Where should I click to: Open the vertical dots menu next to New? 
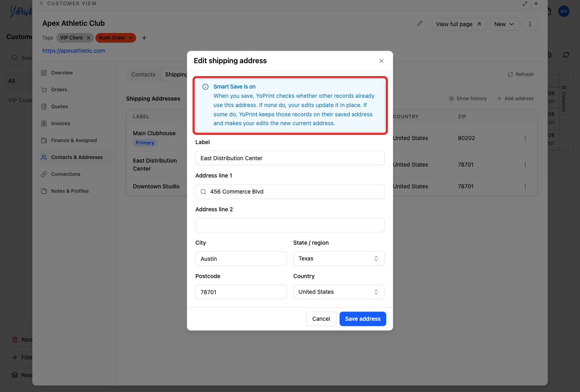click(530, 24)
